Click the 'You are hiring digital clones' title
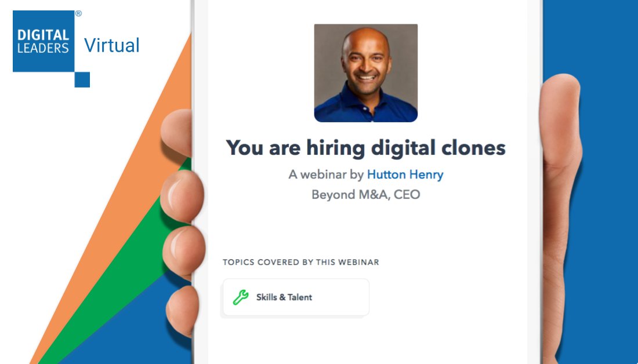The image size is (638, 364). point(366,148)
